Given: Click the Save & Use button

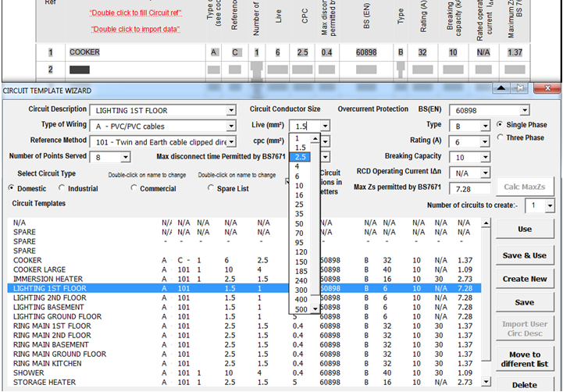Looking at the screenshot, I should (524, 255).
